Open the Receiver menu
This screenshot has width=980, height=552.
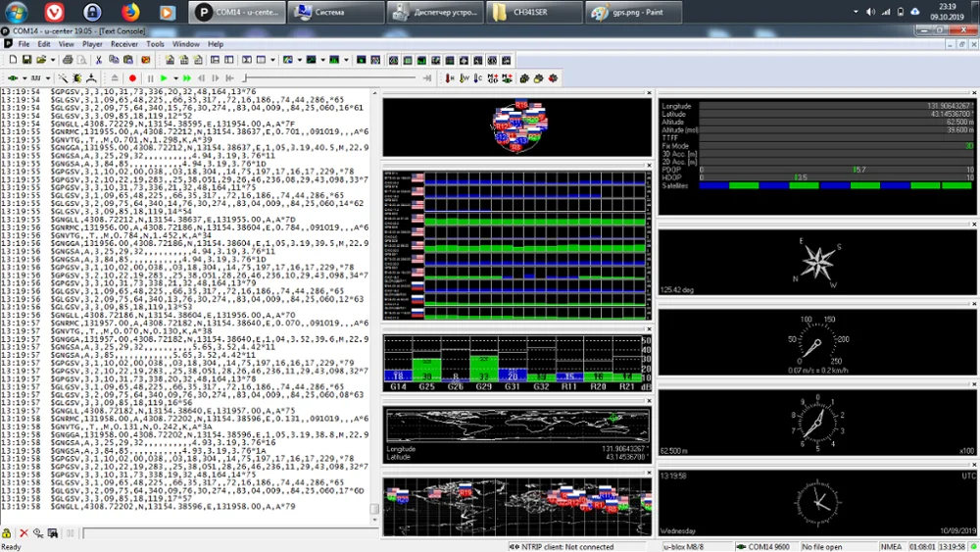124,44
